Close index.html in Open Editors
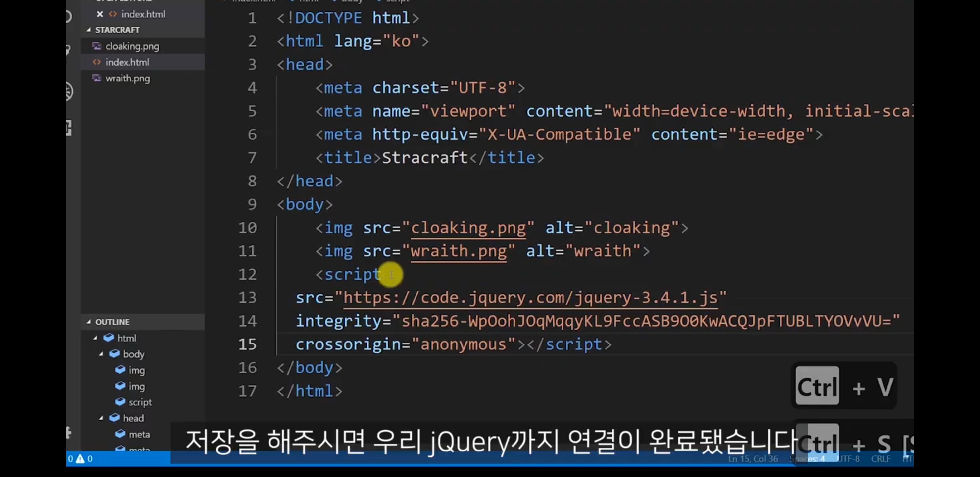 coord(100,14)
